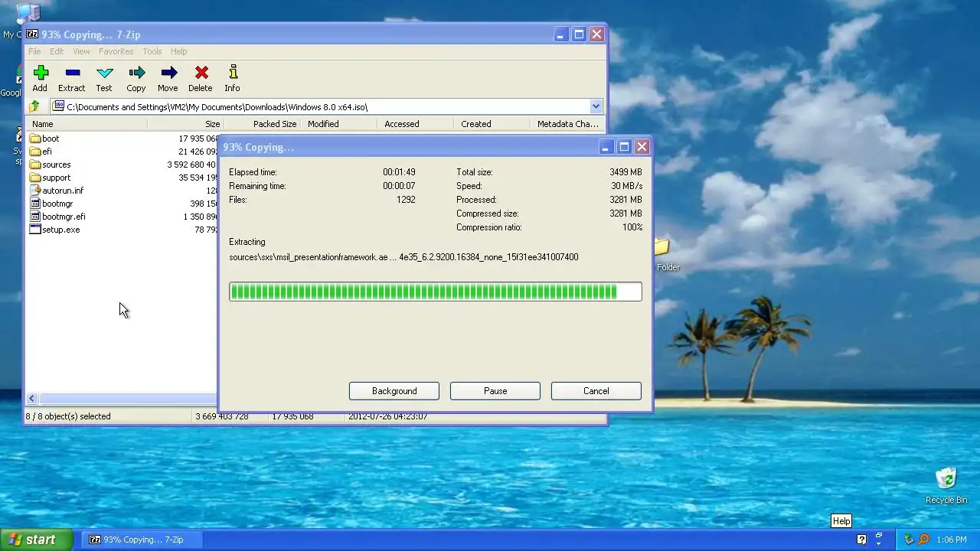Open the File menu
Image resolution: width=980 pixels, height=551 pixels.
click(x=34, y=51)
